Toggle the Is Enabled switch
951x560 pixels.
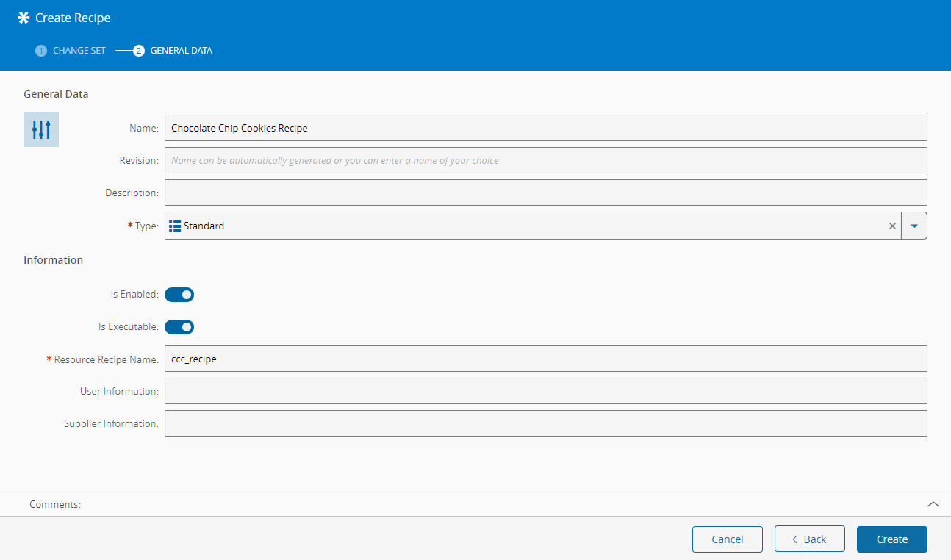pyautogui.click(x=179, y=295)
